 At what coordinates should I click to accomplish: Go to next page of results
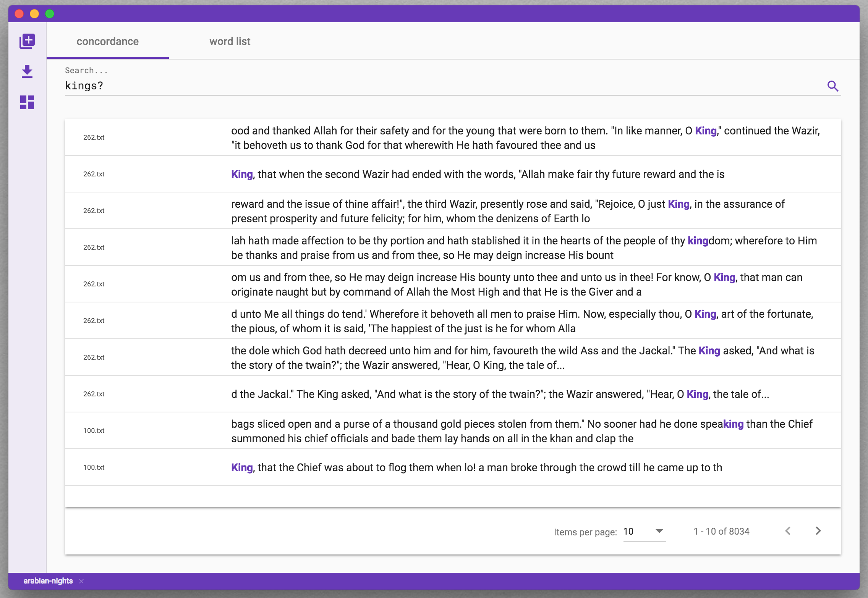818,531
